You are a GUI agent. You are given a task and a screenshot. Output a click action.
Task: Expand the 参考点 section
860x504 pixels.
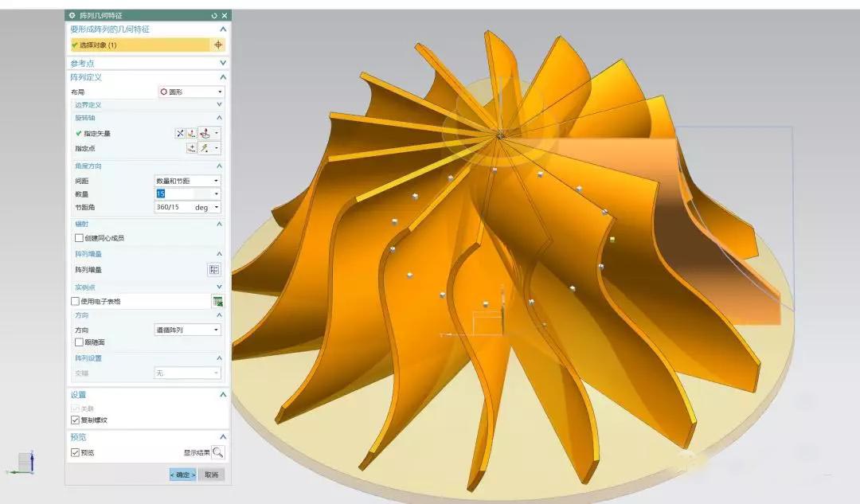pyautogui.click(x=223, y=63)
